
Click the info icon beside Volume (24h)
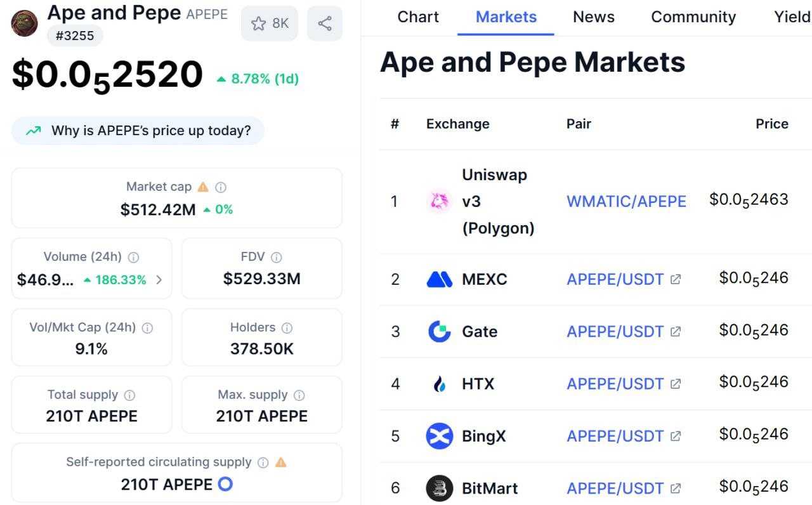click(134, 258)
